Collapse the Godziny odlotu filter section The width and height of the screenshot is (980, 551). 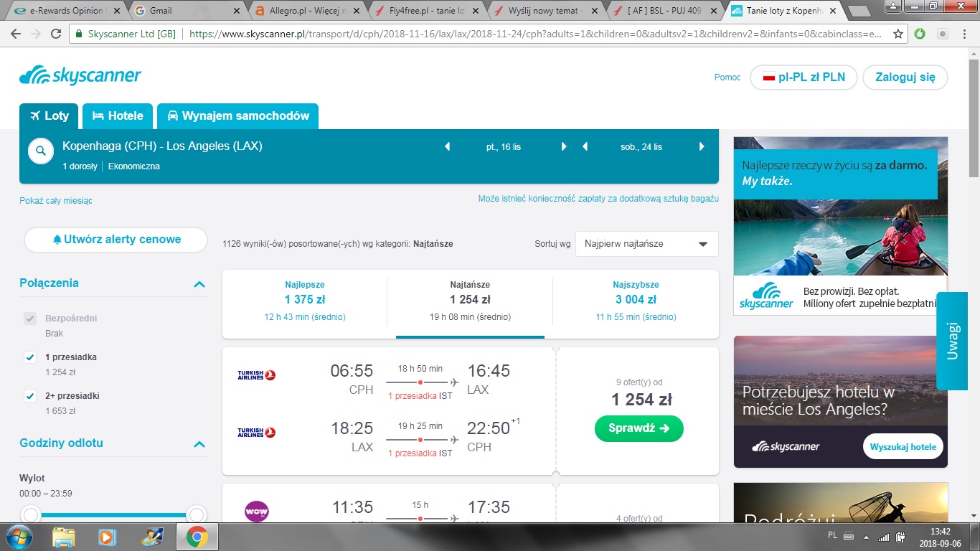(x=199, y=444)
